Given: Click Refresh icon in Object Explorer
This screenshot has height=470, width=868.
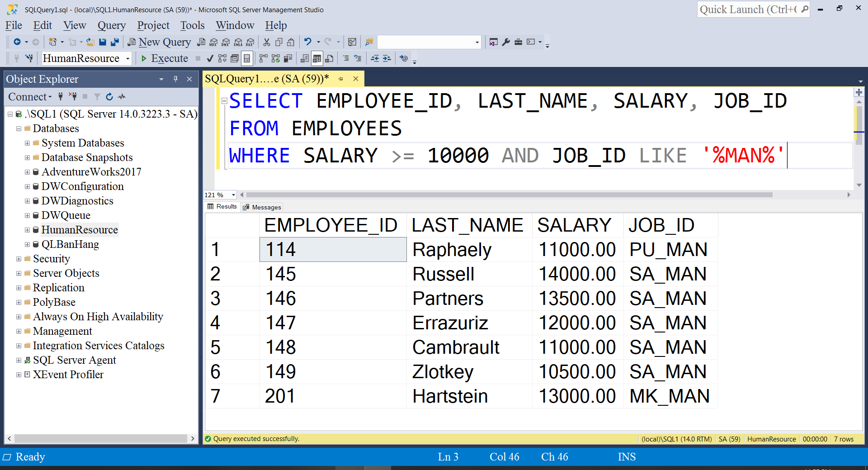Looking at the screenshot, I should coord(109,96).
